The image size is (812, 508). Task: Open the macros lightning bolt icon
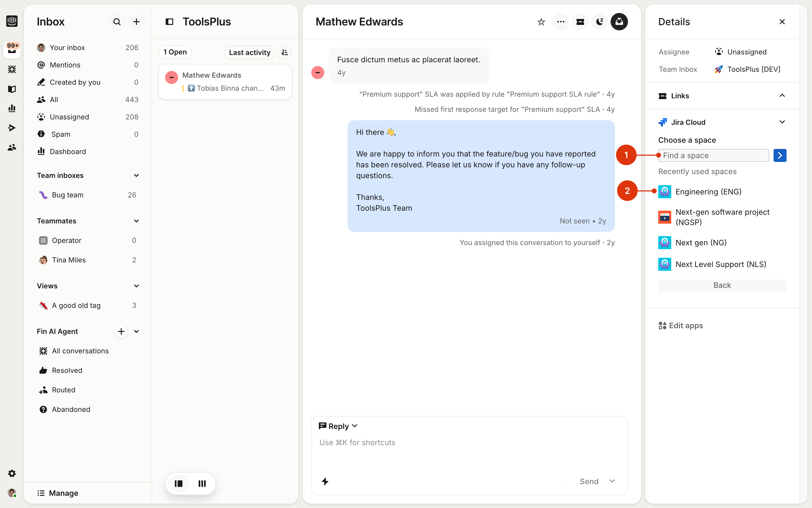point(325,481)
